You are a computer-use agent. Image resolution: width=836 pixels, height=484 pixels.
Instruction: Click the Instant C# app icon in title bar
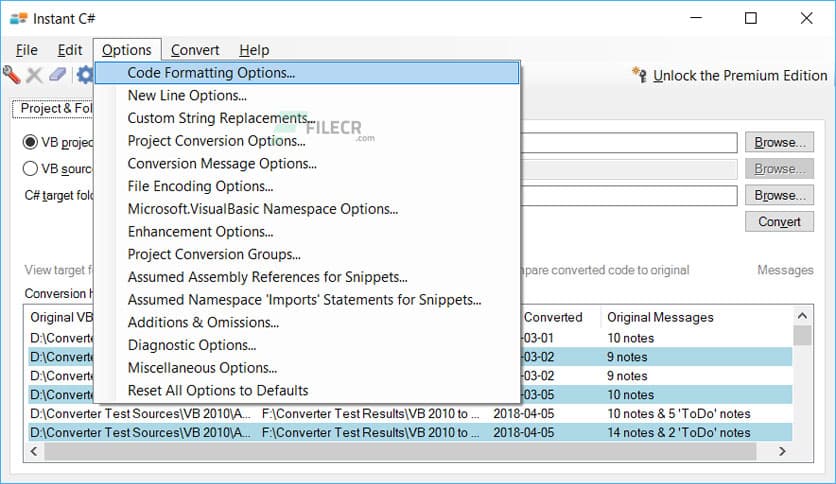pos(18,19)
